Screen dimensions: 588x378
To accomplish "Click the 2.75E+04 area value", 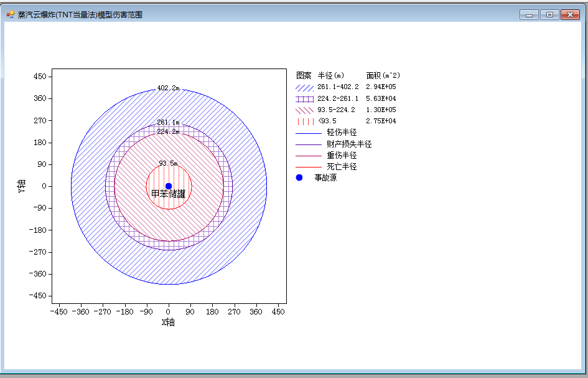I will 381,121.
